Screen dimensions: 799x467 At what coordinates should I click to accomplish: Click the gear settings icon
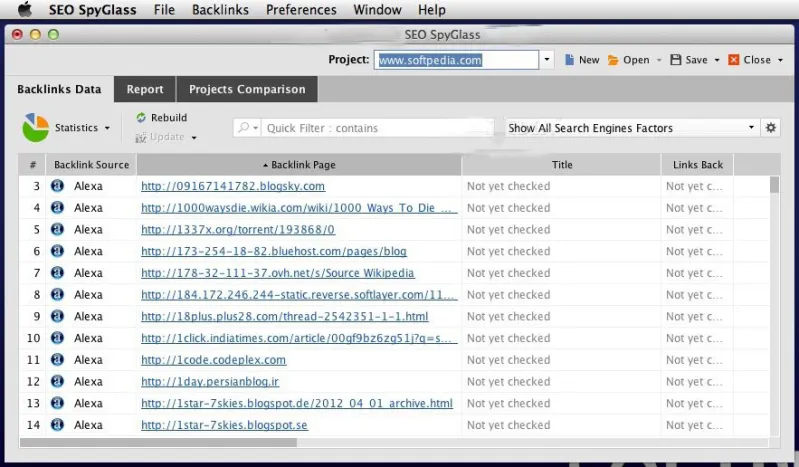click(x=770, y=127)
